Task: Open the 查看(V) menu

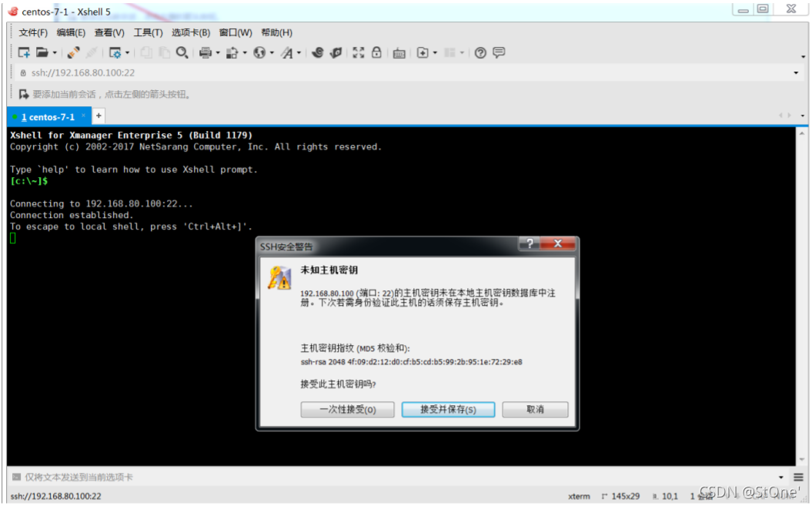Action: 109,32
